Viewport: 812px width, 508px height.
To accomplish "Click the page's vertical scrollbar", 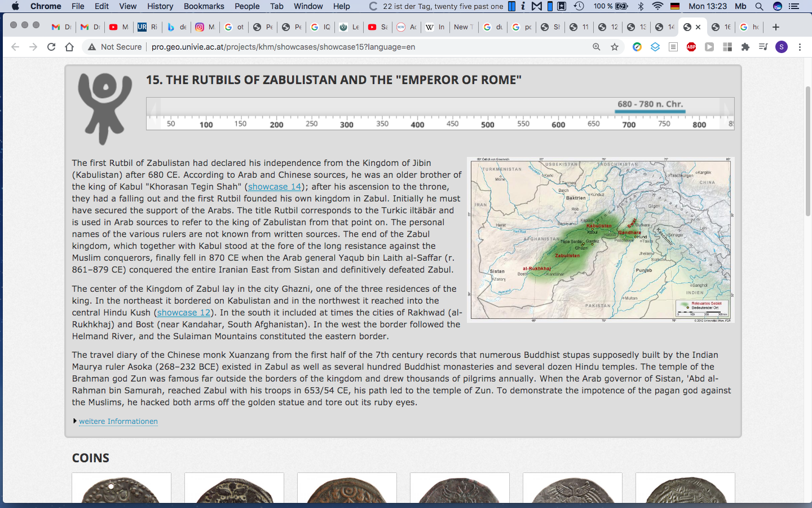I will (x=808, y=151).
